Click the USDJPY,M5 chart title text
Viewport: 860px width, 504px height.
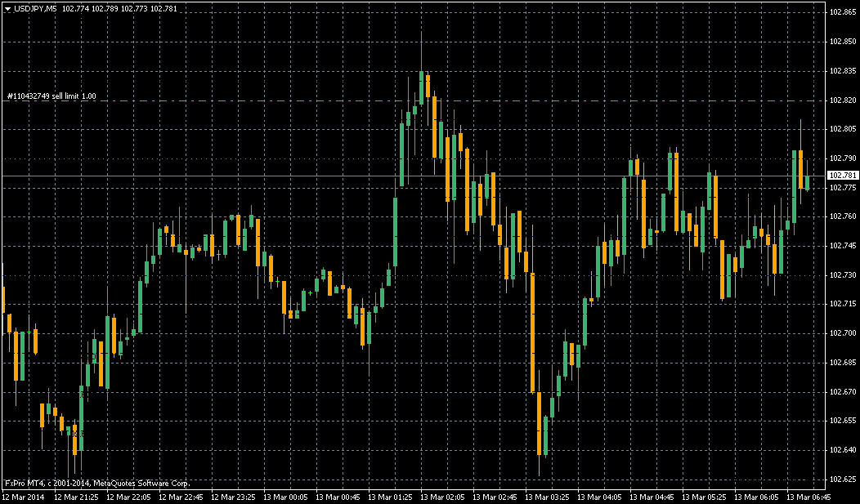click(x=36, y=8)
